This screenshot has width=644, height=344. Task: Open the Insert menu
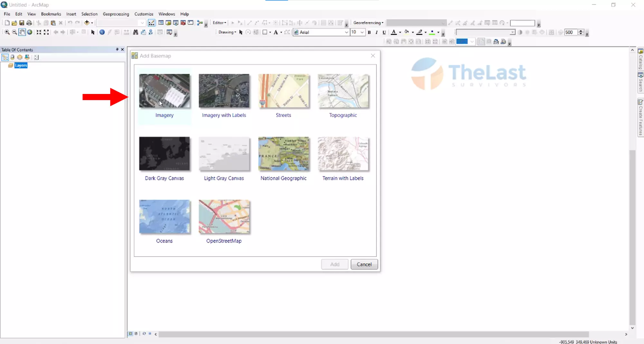click(x=71, y=14)
